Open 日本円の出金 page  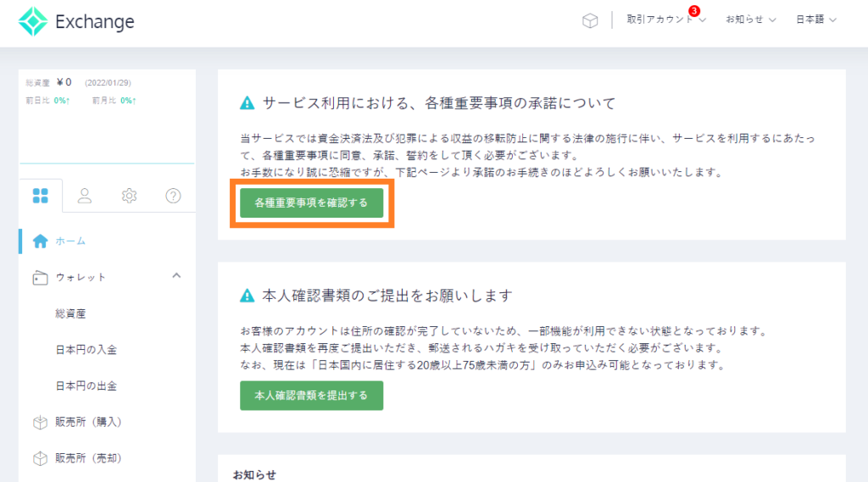(86, 385)
